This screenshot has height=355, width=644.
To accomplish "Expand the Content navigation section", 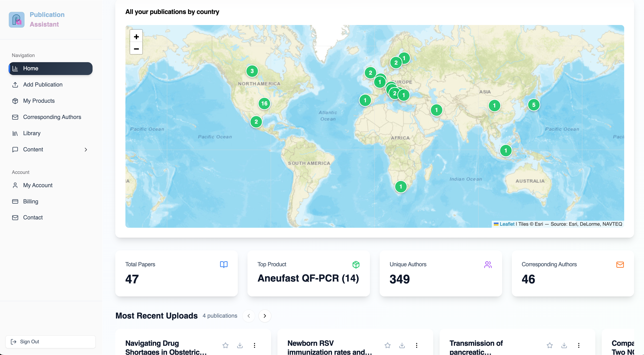I will (86, 150).
